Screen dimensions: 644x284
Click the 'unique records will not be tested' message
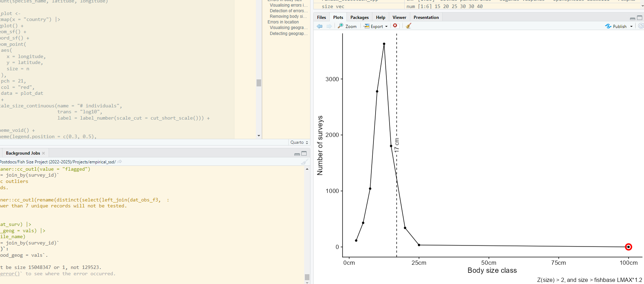[x=79, y=206]
